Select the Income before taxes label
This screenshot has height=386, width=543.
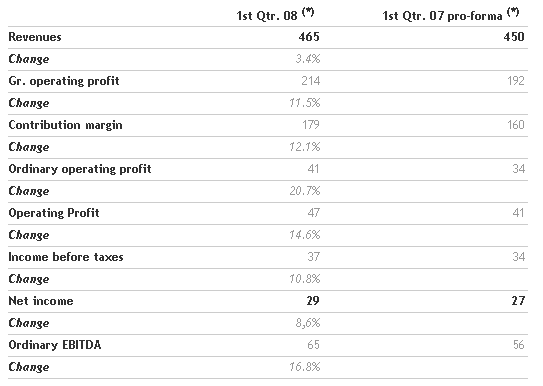[x=66, y=257]
